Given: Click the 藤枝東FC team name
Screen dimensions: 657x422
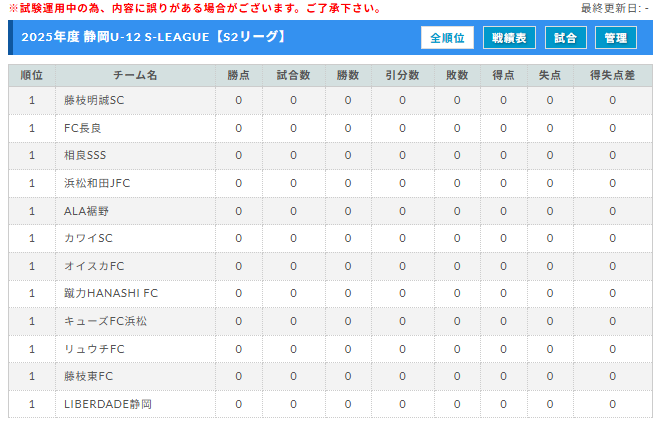Looking at the screenshot, I should tap(88, 376).
